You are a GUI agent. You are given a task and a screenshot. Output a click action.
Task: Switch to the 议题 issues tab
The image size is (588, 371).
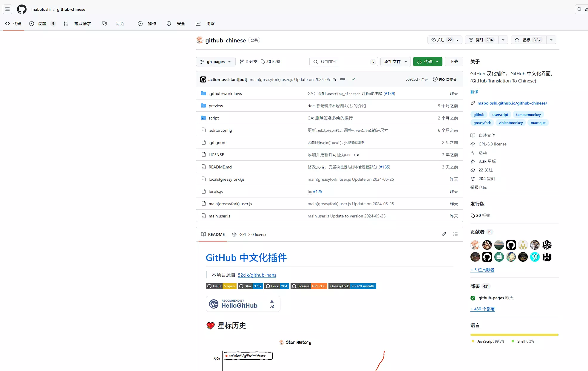[42, 24]
